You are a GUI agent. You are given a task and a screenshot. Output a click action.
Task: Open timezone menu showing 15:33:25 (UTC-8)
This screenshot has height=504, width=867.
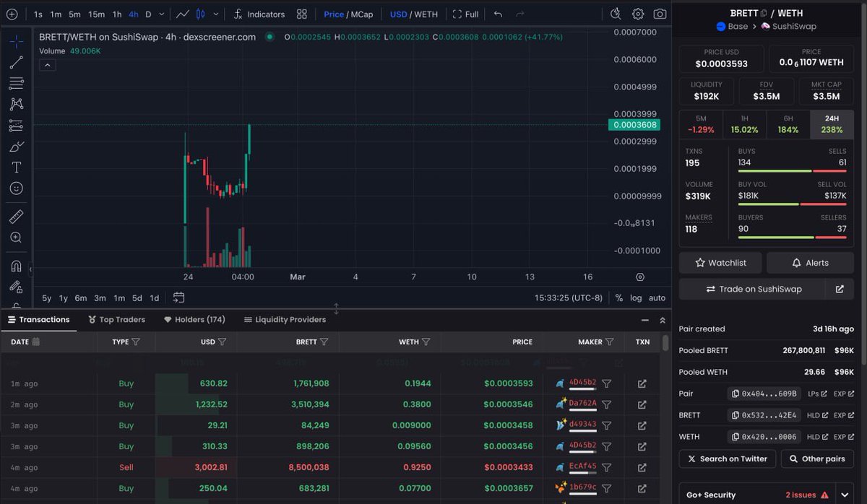[x=569, y=297]
